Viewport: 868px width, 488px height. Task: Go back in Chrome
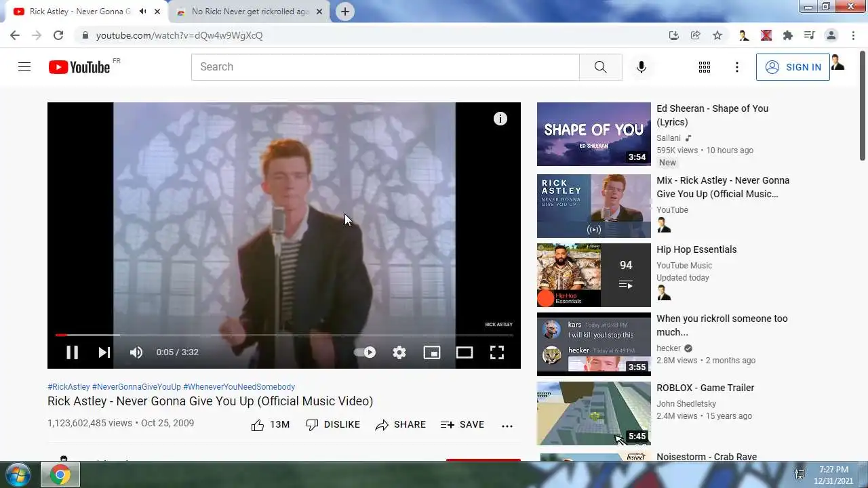pyautogui.click(x=15, y=35)
